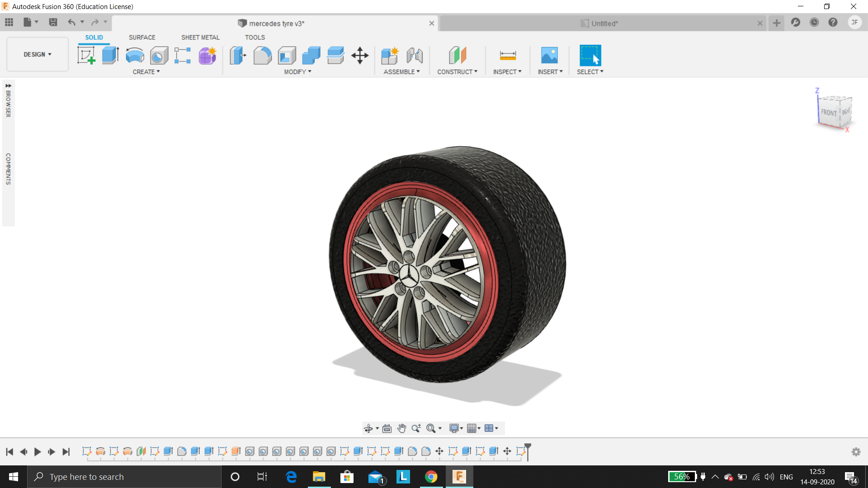Image resolution: width=868 pixels, height=488 pixels.
Task: Open the DESIGN workspace dropdown
Action: pos(38,54)
